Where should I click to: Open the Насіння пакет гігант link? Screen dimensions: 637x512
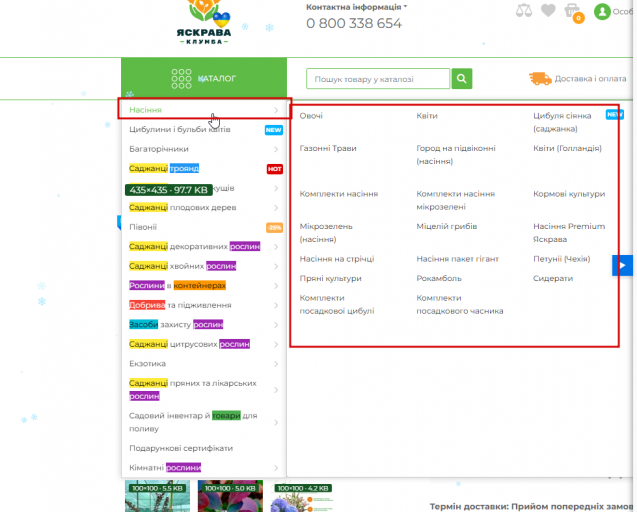(x=457, y=259)
